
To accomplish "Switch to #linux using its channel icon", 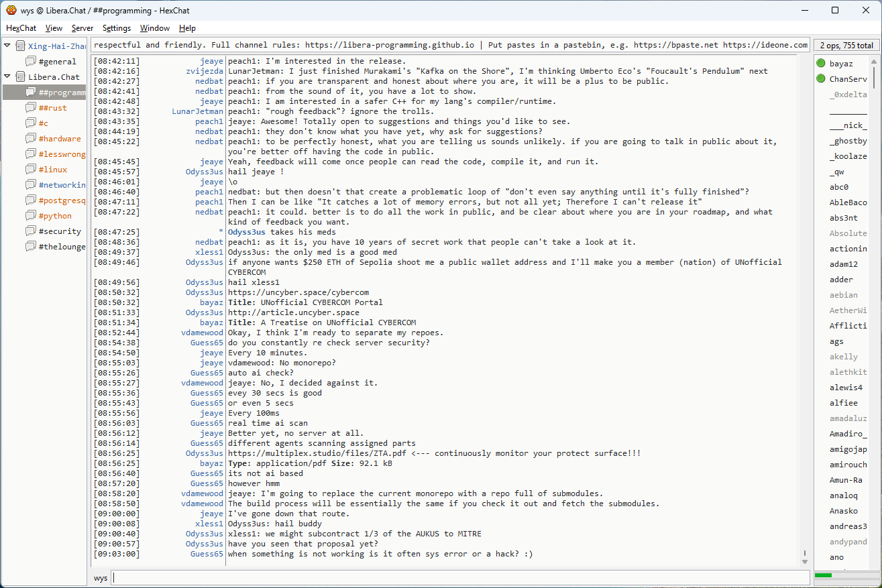I will tap(31, 170).
